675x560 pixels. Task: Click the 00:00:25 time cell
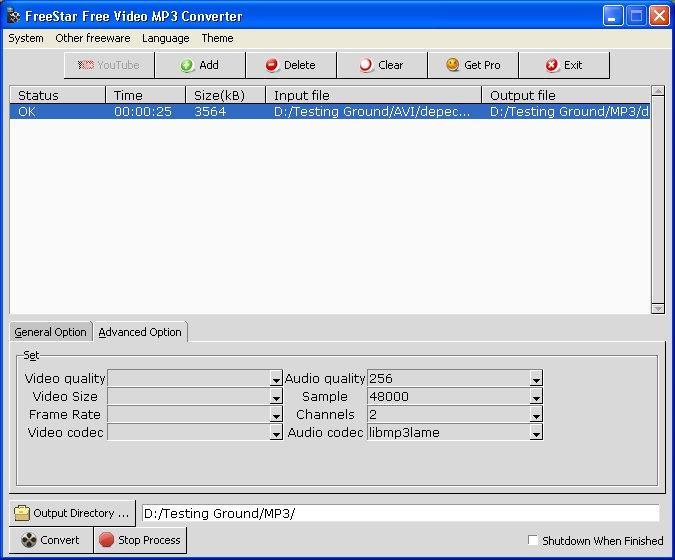(x=146, y=112)
